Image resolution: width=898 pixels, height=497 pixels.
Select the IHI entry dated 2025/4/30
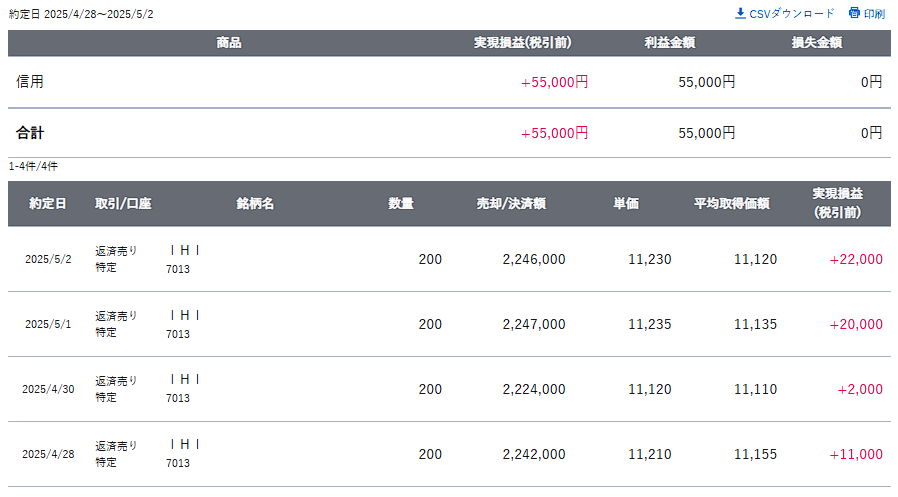coord(185,380)
